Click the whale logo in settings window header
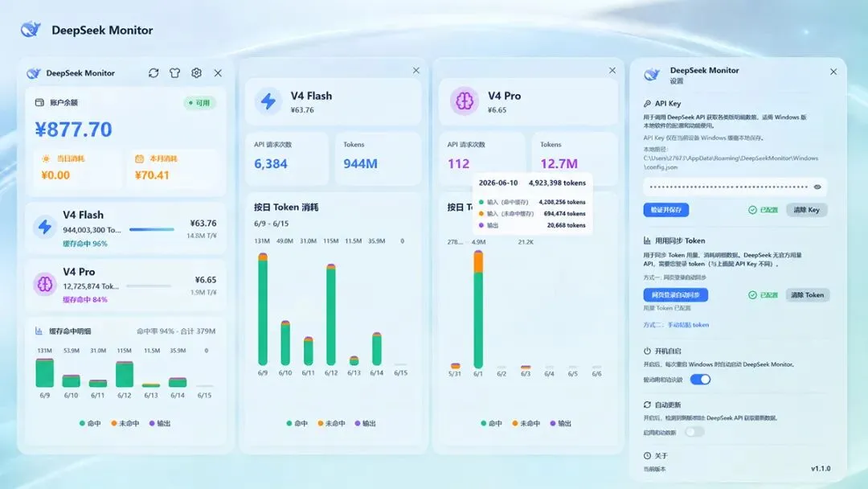Image resolution: width=868 pixels, height=489 pixels. [x=652, y=74]
